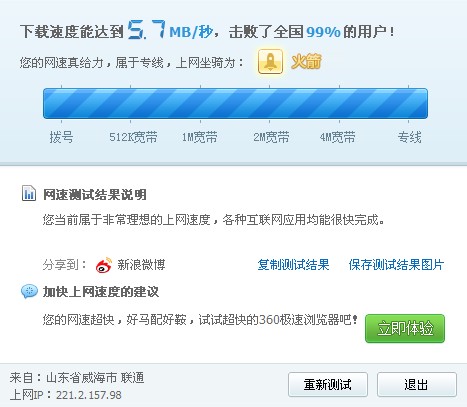The image size is (467, 407).
Task: Rerun the test with 重新测试
Action: (328, 384)
